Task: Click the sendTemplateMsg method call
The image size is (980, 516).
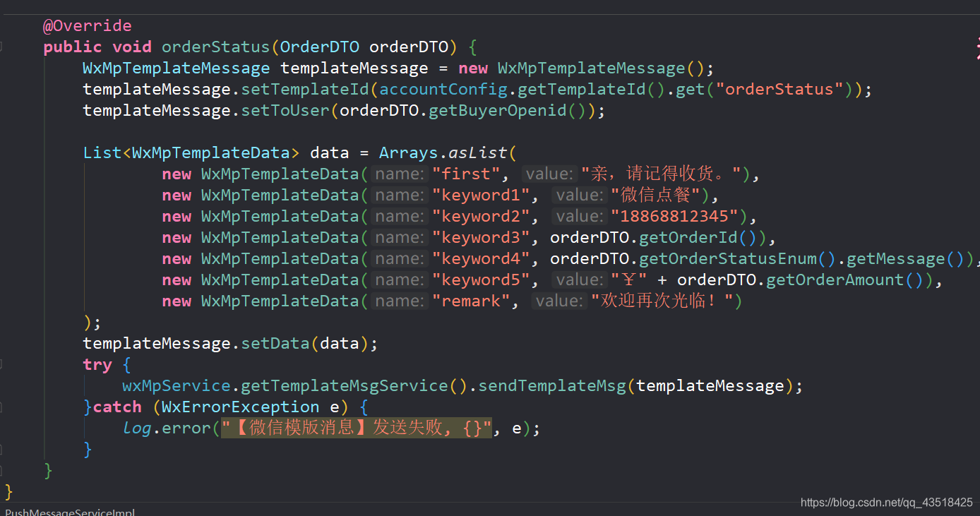Action: point(552,386)
